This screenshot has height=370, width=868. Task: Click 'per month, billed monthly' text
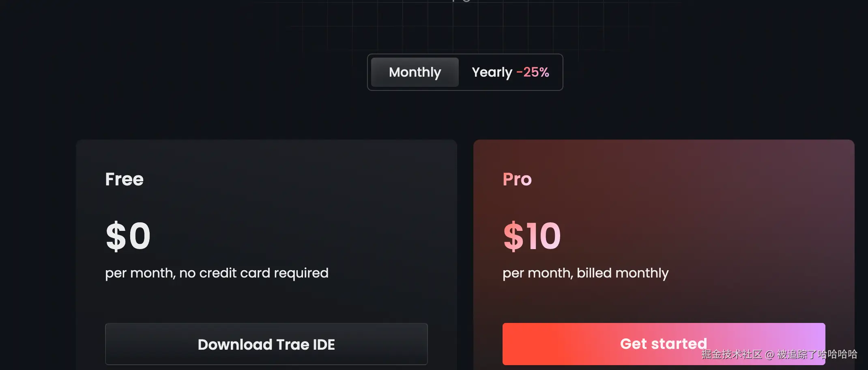coord(585,273)
